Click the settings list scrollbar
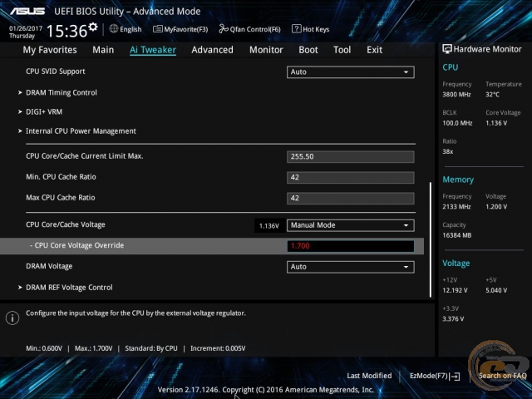 coord(431,239)
